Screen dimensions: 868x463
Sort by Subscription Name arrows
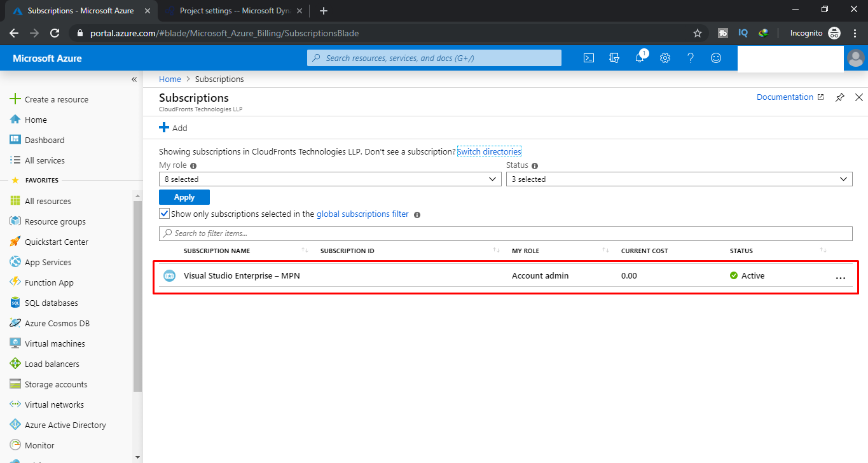[305, 251]
